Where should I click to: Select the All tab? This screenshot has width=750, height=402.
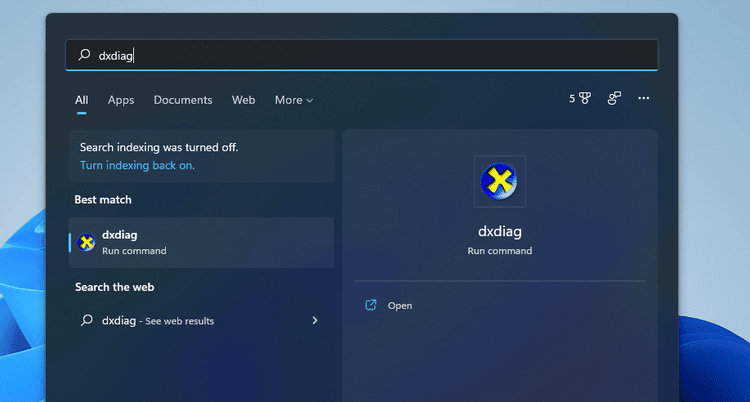click(x=81, y=100)
